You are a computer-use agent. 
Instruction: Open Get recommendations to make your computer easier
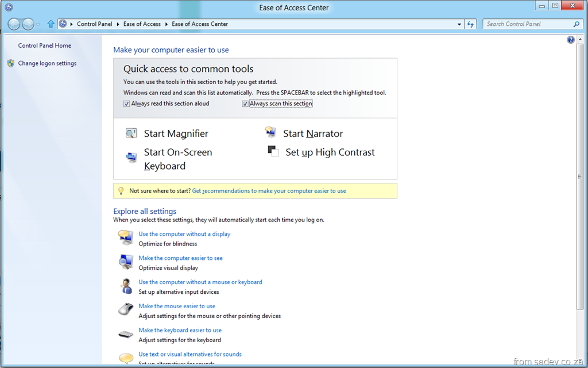coord(269,191)
